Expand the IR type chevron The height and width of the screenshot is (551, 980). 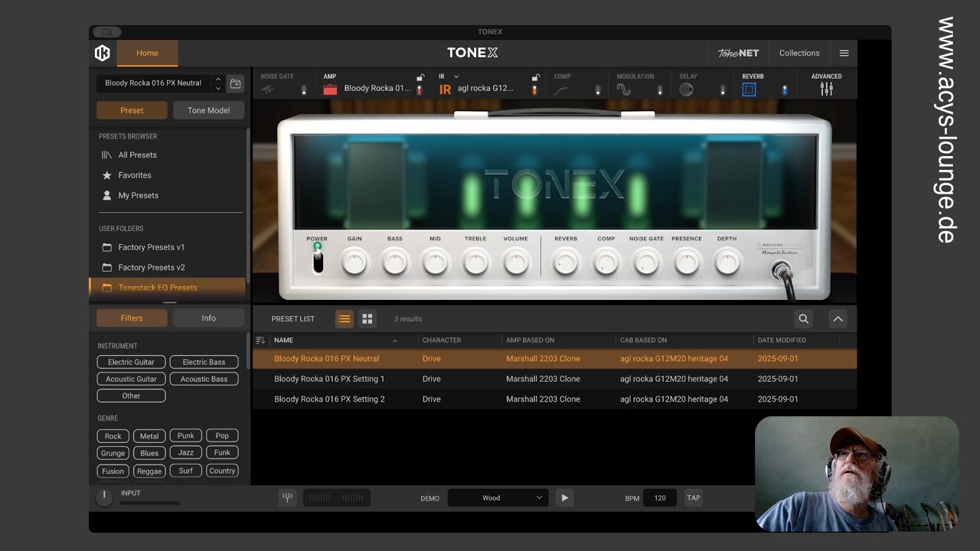coord(456,77)
